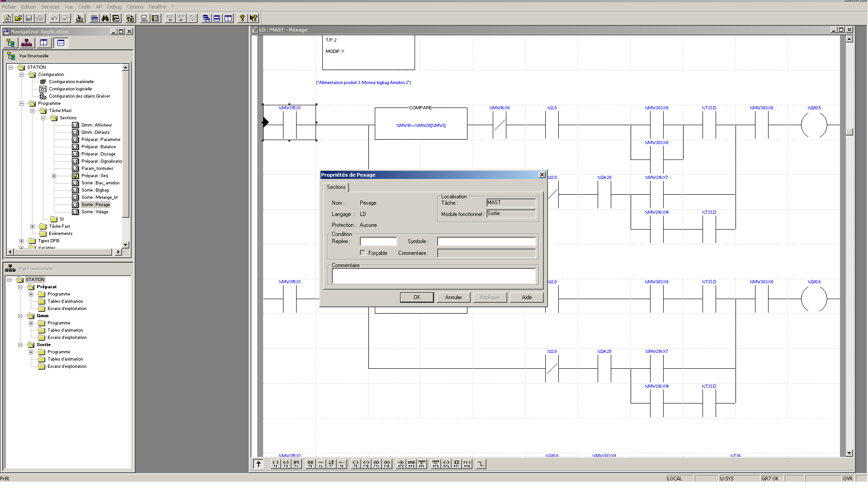
Task: Click the Repère input field
Action: click(378, 242)
